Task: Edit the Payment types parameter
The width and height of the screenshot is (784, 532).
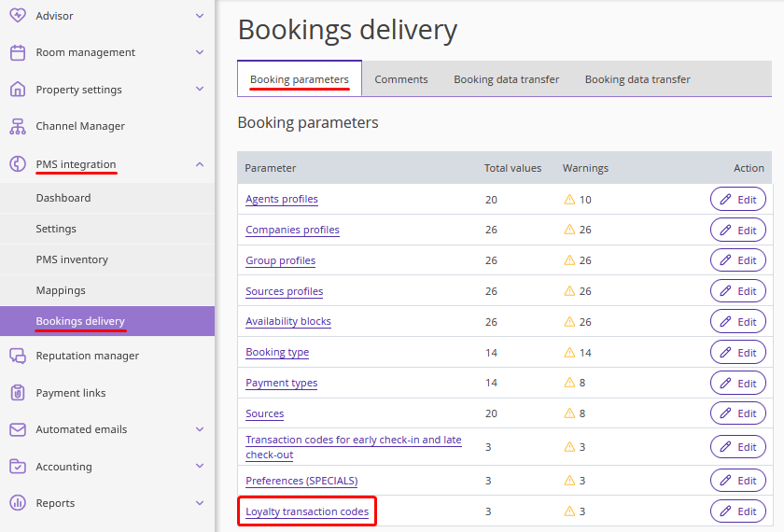Action: click(738, 383)
